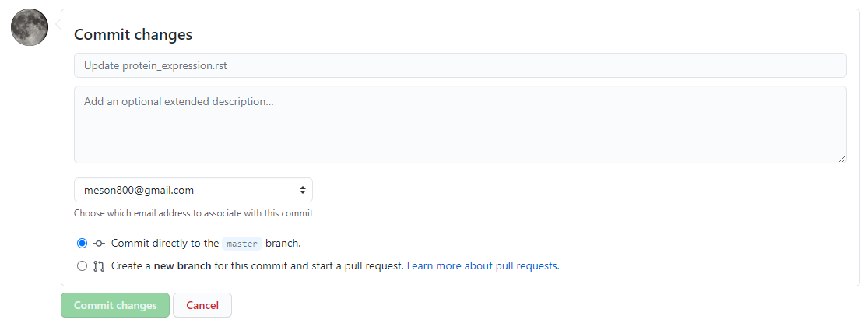Screen dimensions: 868x323
Task: Click the git commit icon
Action: click(x=99, y=244)
